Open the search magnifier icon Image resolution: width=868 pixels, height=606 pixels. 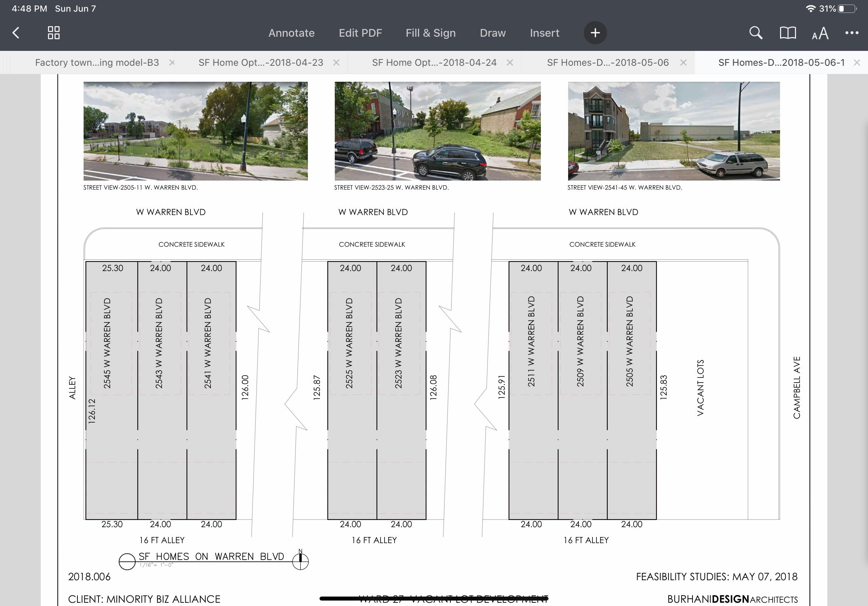(755, 33)
